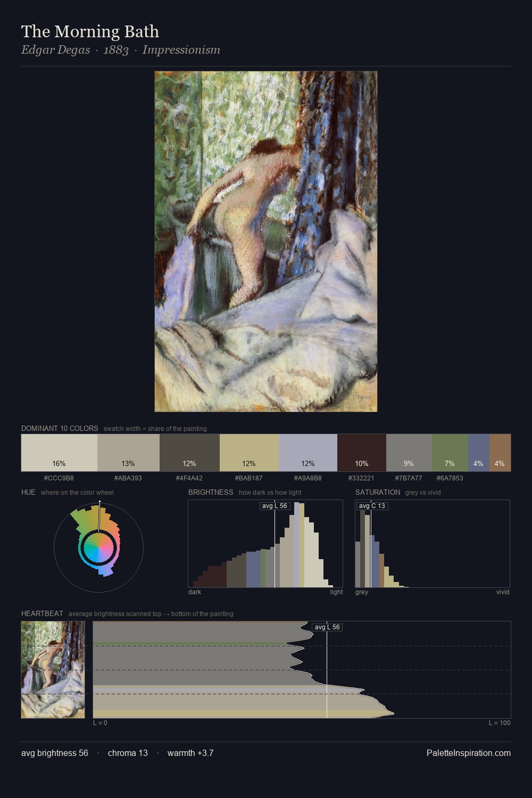Image resolution: width=532 pixels, height=798 pixels.
Task: Click the hex label "#7B7A77"
Action: click(409, 478)
